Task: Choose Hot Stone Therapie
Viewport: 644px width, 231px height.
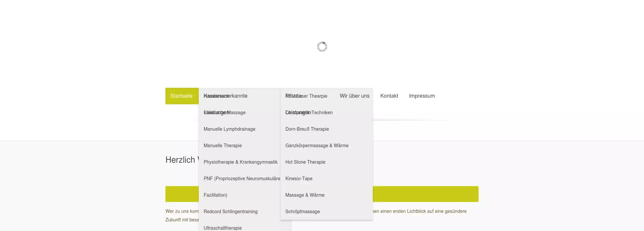Action: pos(305,162)
